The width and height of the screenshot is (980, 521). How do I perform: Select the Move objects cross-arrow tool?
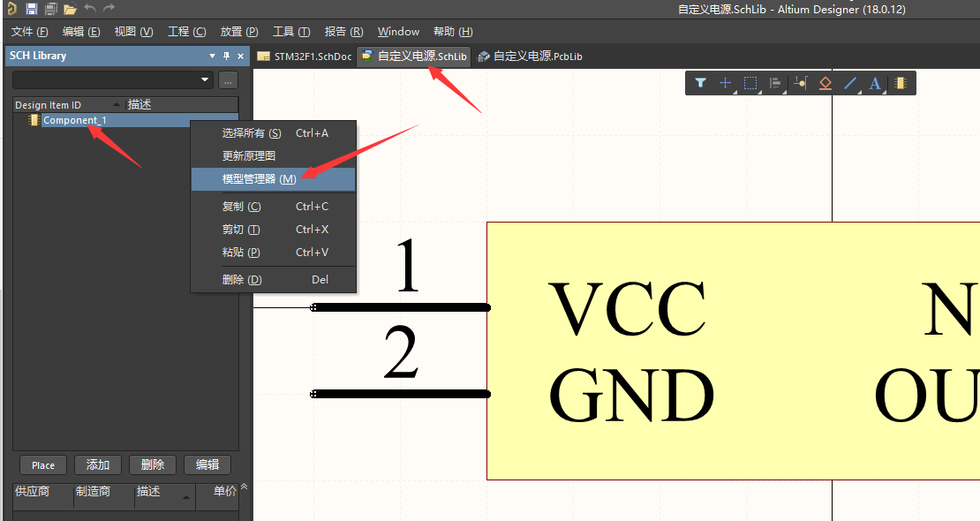coord(725,82)
